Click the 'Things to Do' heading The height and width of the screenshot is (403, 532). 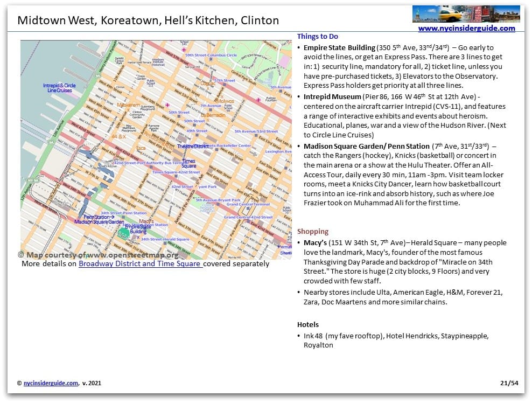(x=318, y=36)
